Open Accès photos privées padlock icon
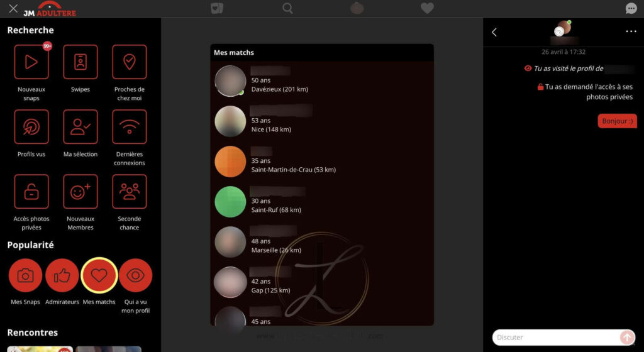The width and height of the screenshot is (644, 352). 31,192
